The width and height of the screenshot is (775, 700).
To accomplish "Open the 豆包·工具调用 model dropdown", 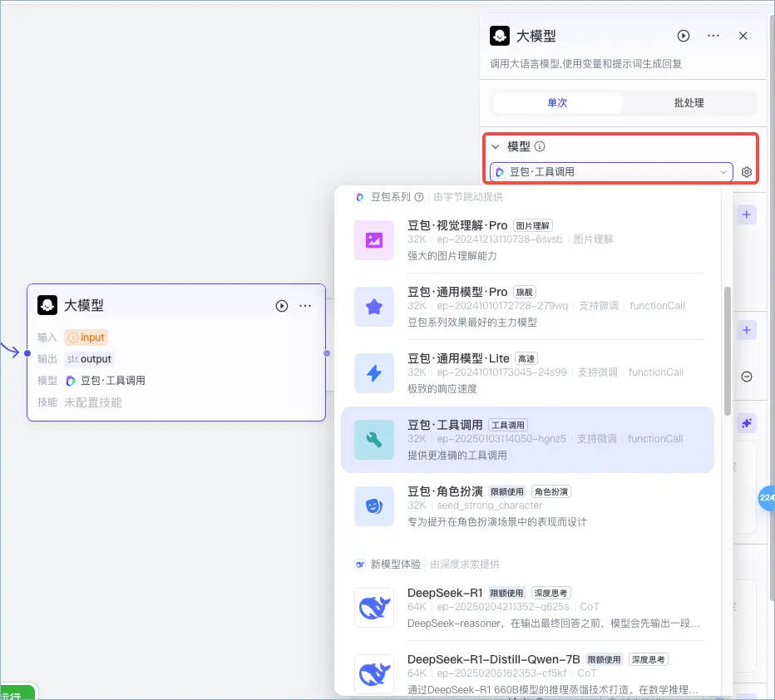I will point(611,172).
